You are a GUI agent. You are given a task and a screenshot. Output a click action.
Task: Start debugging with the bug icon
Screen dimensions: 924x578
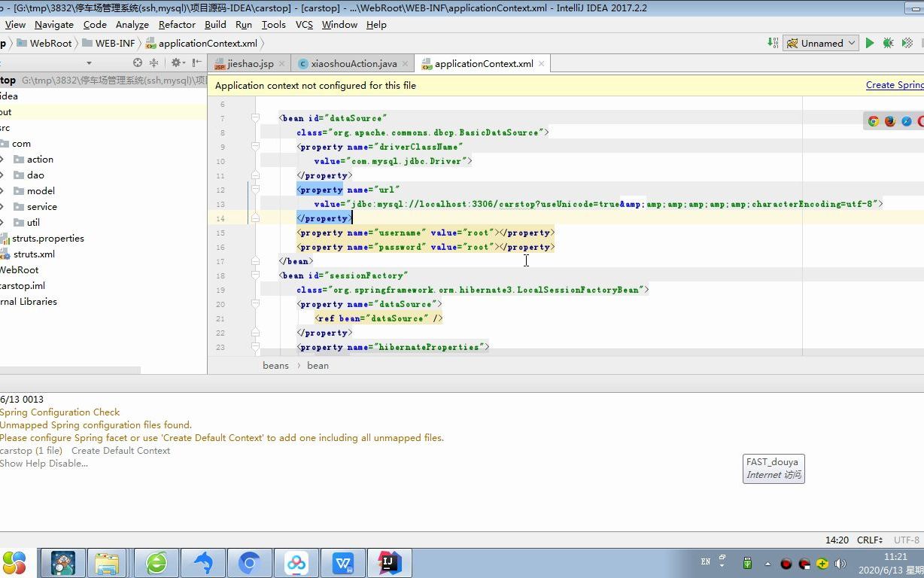click(x=888, y=43)
